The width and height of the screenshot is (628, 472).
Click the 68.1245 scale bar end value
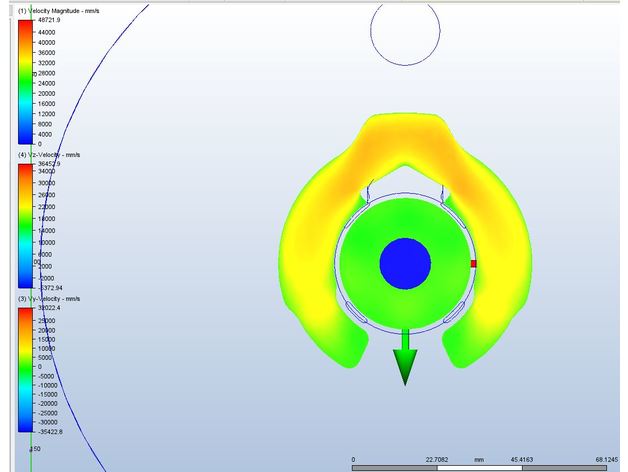pos(603,459)
